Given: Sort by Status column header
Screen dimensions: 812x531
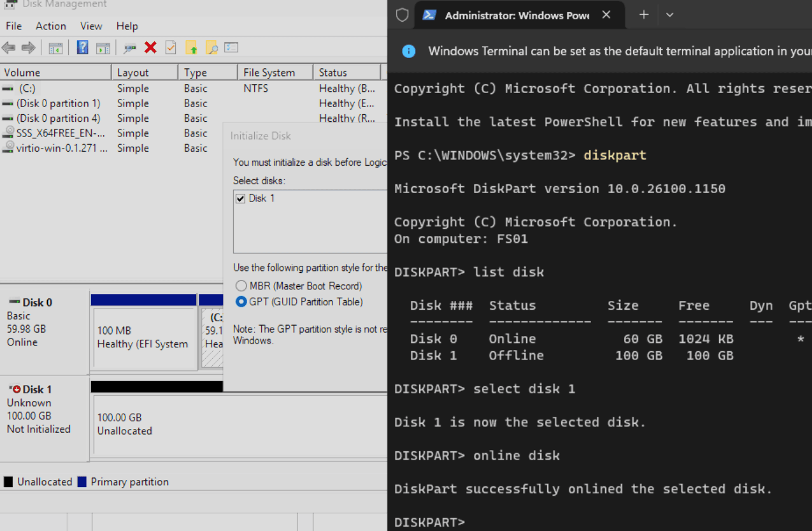Looking at the screenshot, I should (x=346, y=73).
